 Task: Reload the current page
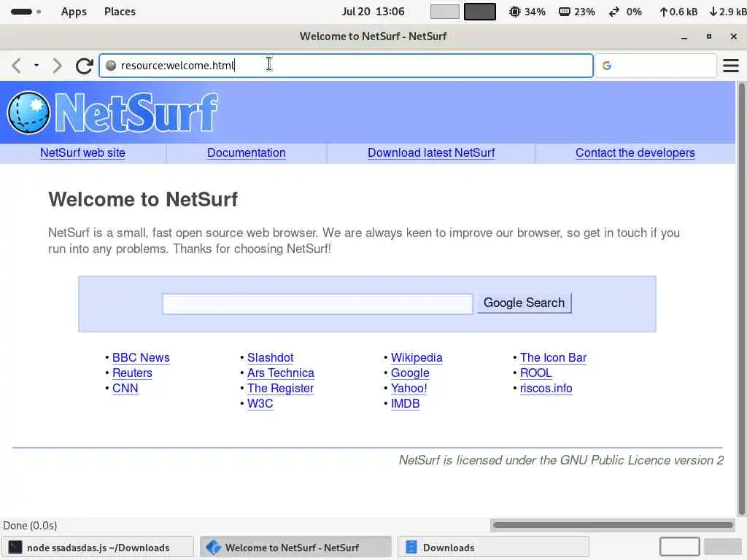(85, 65)
